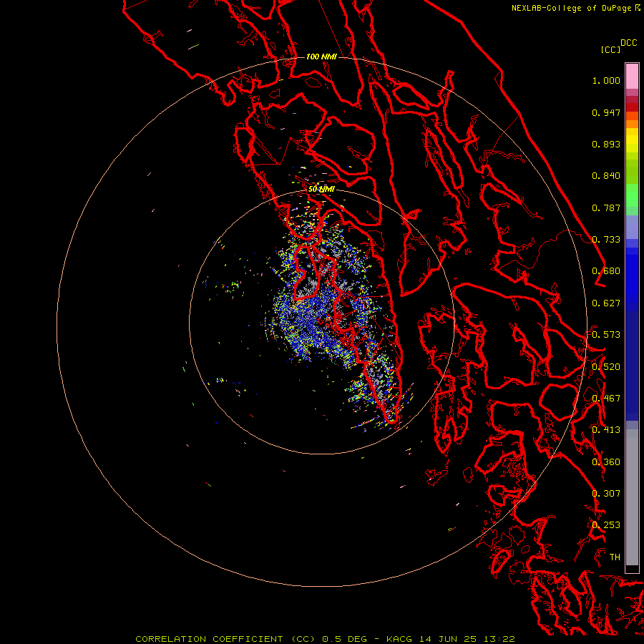Screen dimensions: 644x644
Task: Click the 100 NMI range ring label
Action: tap(321, 57)
